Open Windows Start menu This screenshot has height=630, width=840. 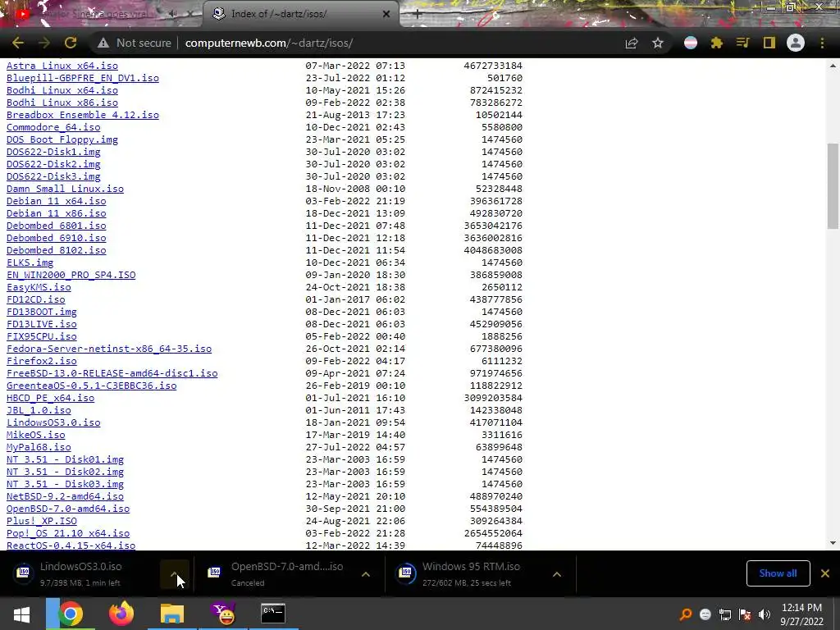[21, 614]
